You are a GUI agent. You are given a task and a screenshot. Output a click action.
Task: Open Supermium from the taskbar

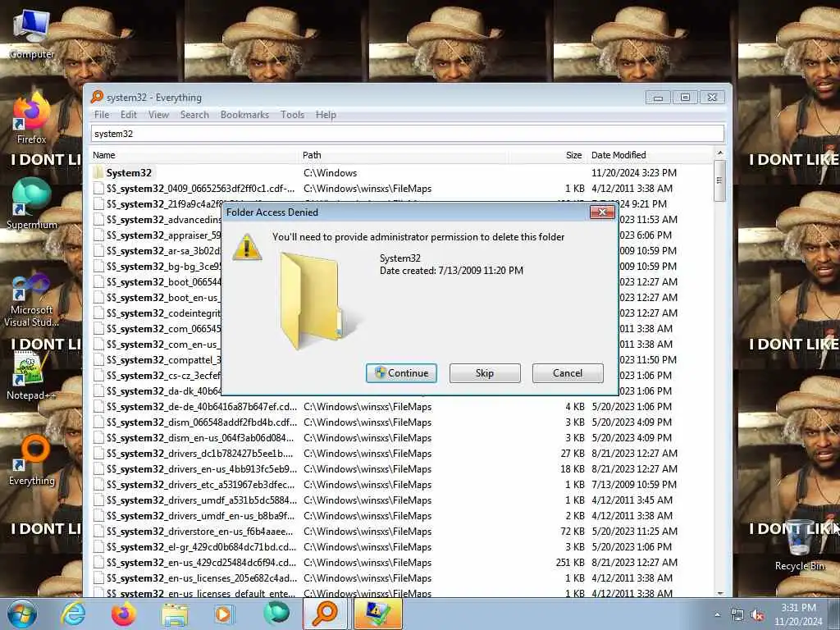click(276, 614)
